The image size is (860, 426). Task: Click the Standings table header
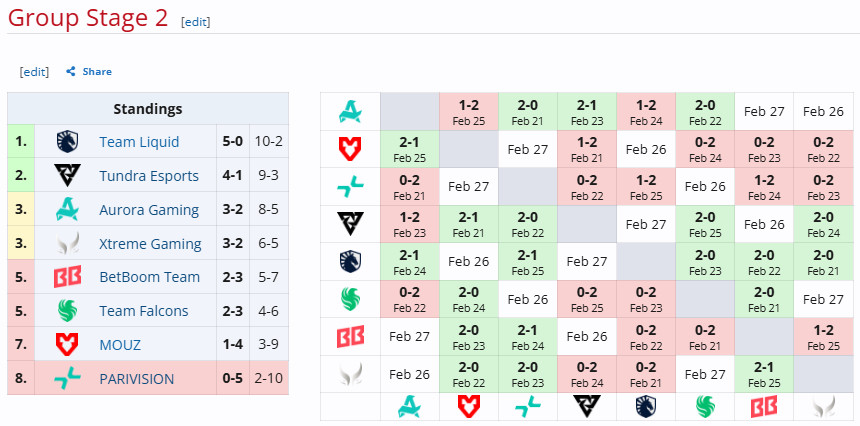(148, 109)
